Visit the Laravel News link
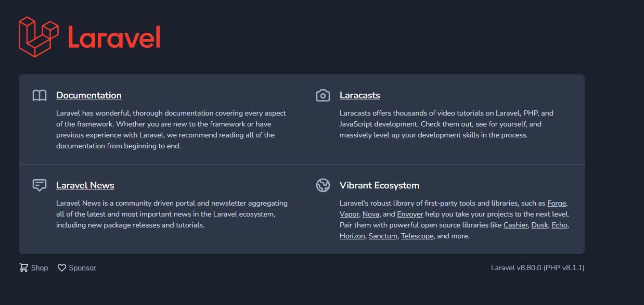Viewport: 644px width, 305px height. click(x=85, y=185)
